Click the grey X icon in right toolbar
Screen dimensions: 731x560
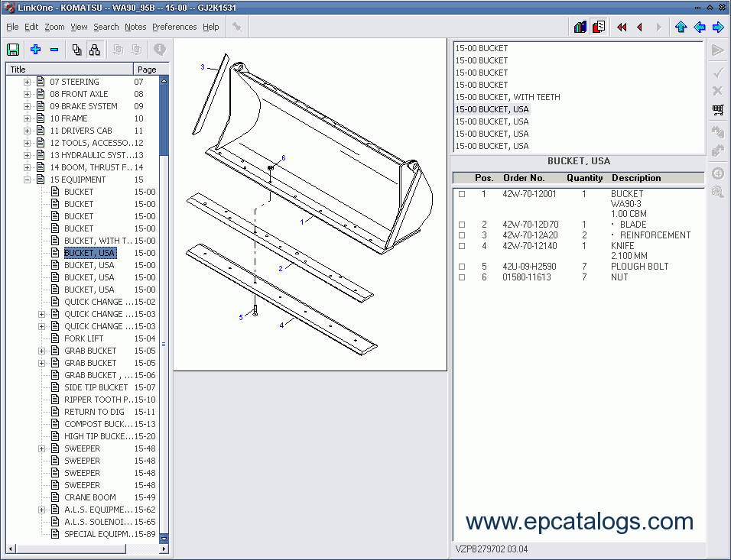point(718,90)
